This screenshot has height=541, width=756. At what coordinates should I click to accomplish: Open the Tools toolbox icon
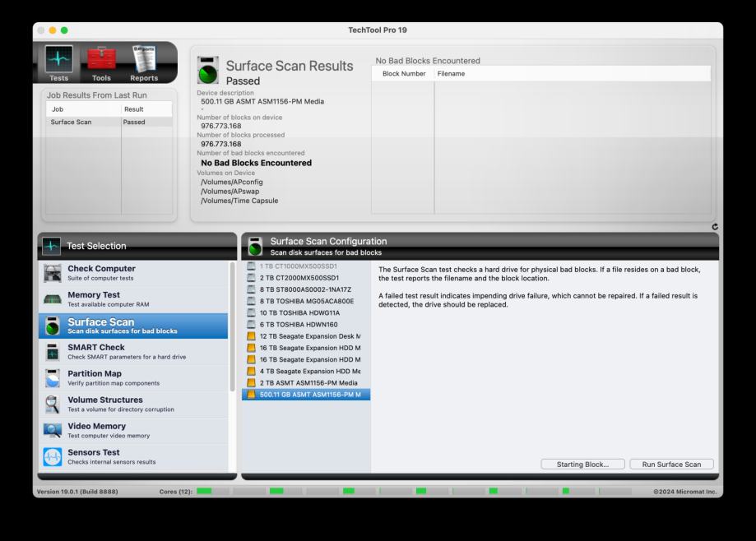[x=101, y=58]
